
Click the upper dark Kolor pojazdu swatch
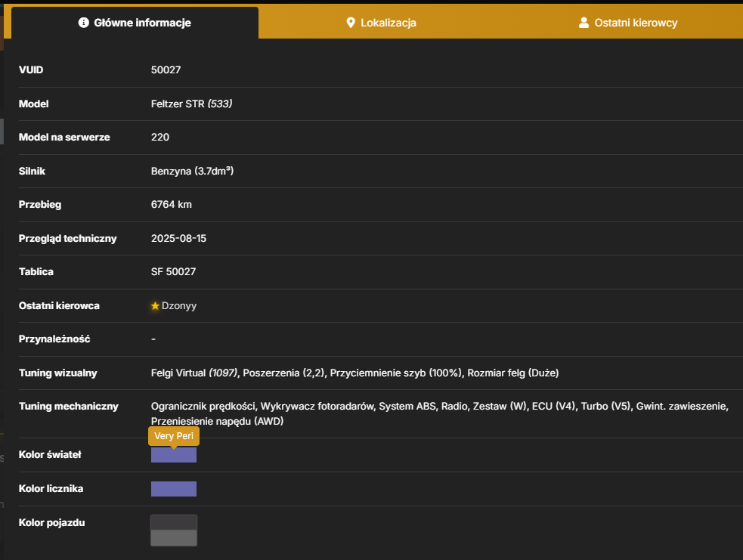(174, 522)
